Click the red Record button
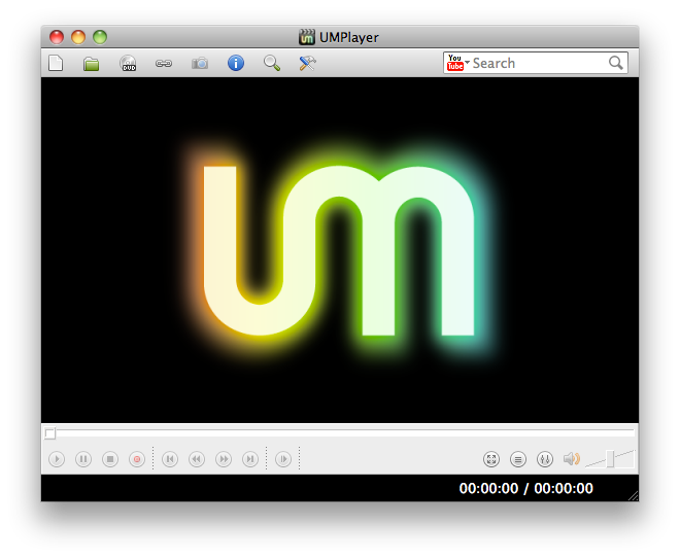The height and width of the screenshot is (558, 680). tap(137, 459)
